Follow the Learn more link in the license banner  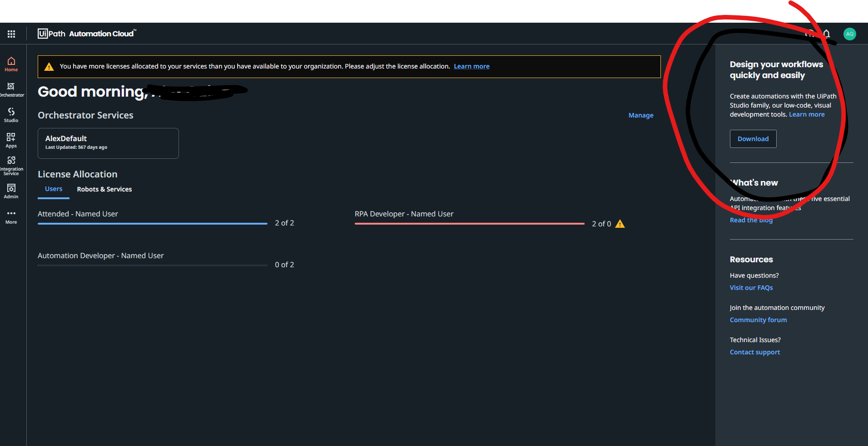pos(471,66)
